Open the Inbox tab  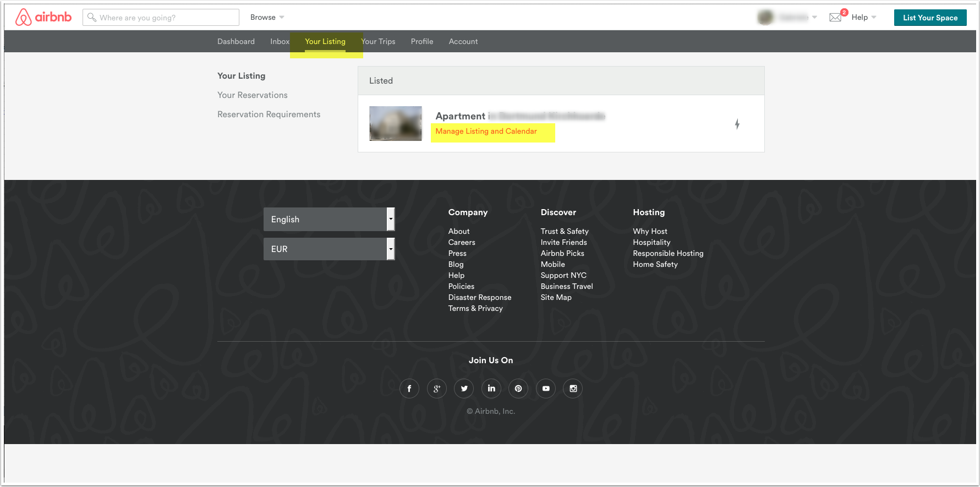tap(280, 41)
